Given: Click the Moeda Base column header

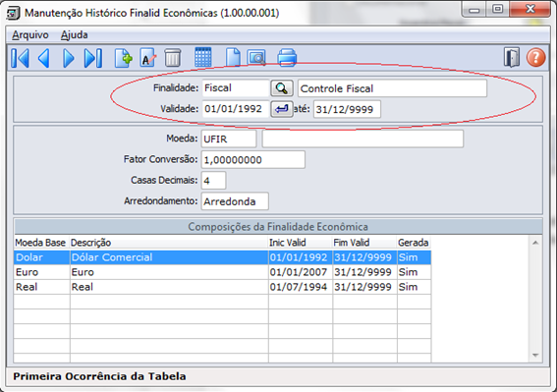Looking at the screenshot, I should pos(41,243).
